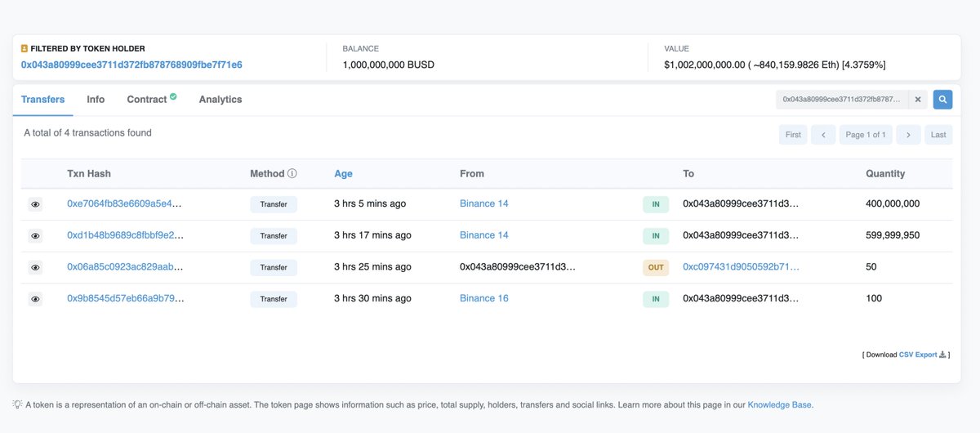Viewport: 980px width, 433px height.
Task: Open the Contract tab
Action: 147,99
